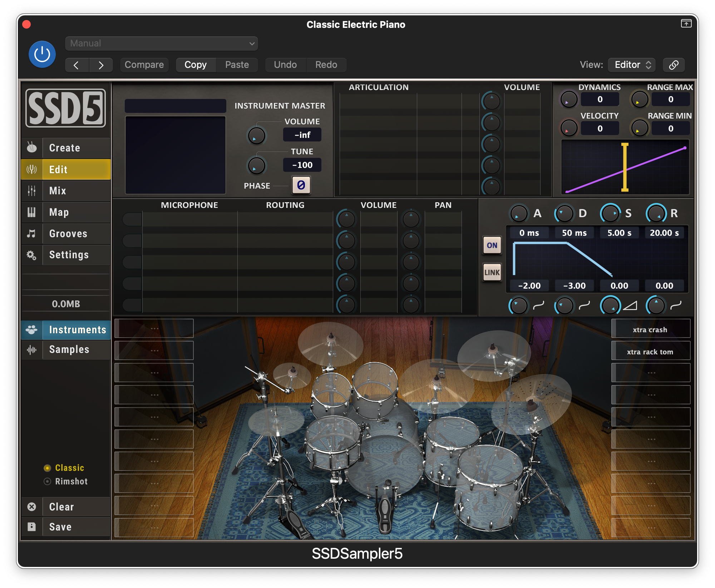The height and width of the screenshot is (588, 715).
Task: Open Grooves using the music note icon
Action: click(31, 234)
